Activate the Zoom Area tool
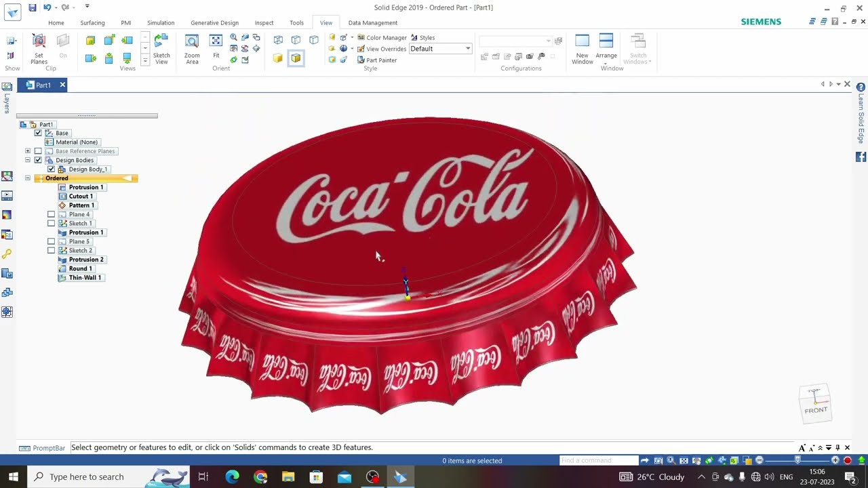The image size is (868, 488). [x=192, y=49]
